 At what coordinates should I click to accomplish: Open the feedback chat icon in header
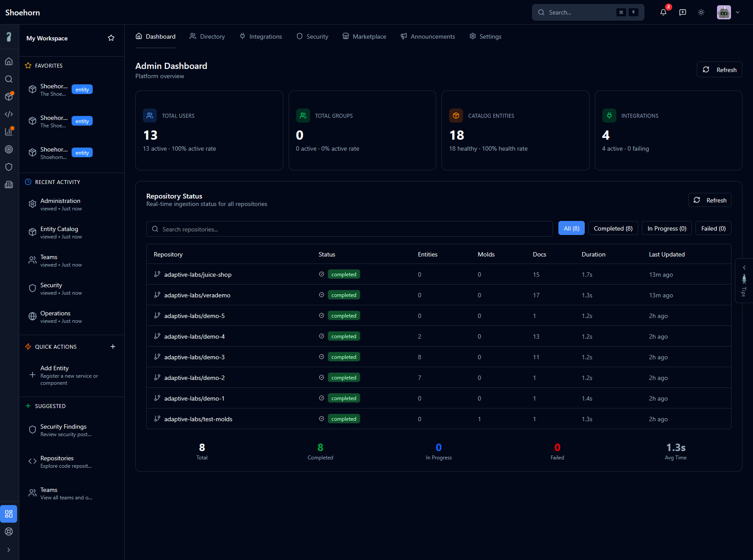(x=683, y=12)
